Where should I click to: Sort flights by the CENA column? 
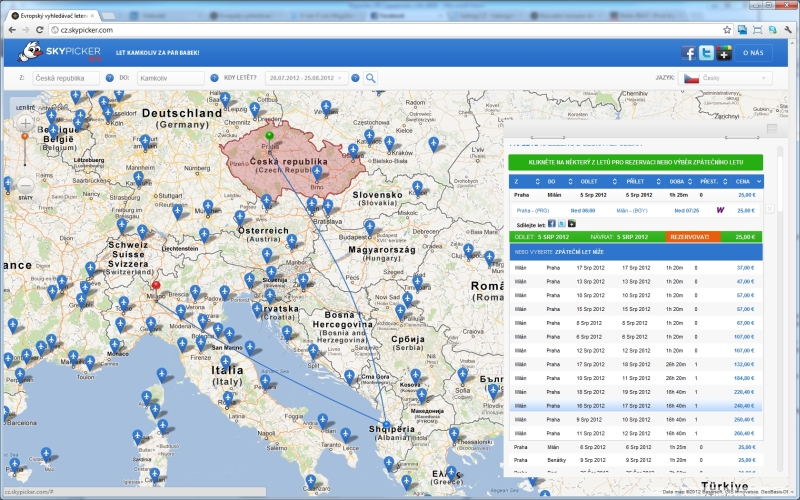point(743,181)
